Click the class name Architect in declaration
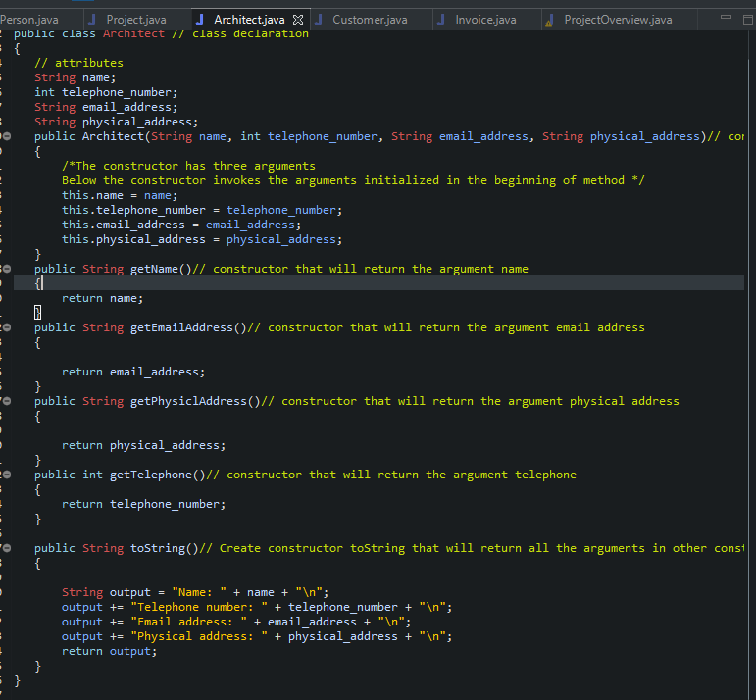This screenshot has width=756, height=700. click(x=133, y=33)
